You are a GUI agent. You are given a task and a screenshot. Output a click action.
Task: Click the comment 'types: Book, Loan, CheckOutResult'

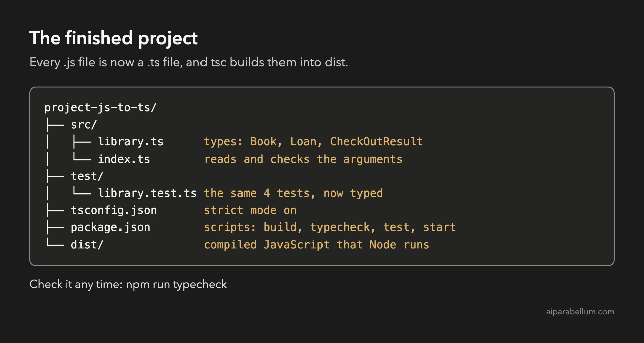click(x=313, y=142)
